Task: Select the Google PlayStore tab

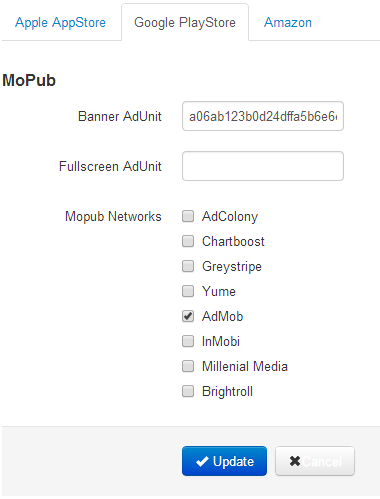Action: 185,23
